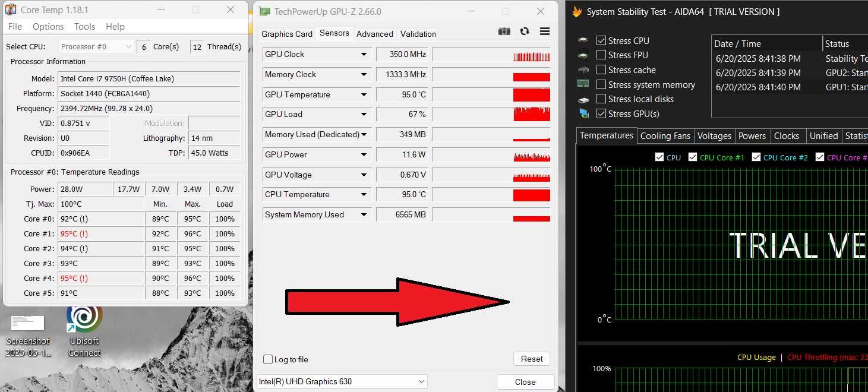Open the GPU Voltage sensor dropdown
The width and height of the screenshot is (868, 392).
point(364,175)
